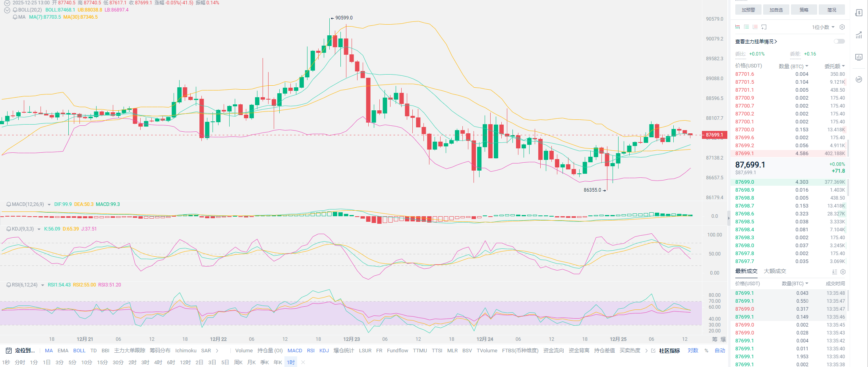
Task: Toggle 对数 logarithmic scale
Action: click(693, 351)
